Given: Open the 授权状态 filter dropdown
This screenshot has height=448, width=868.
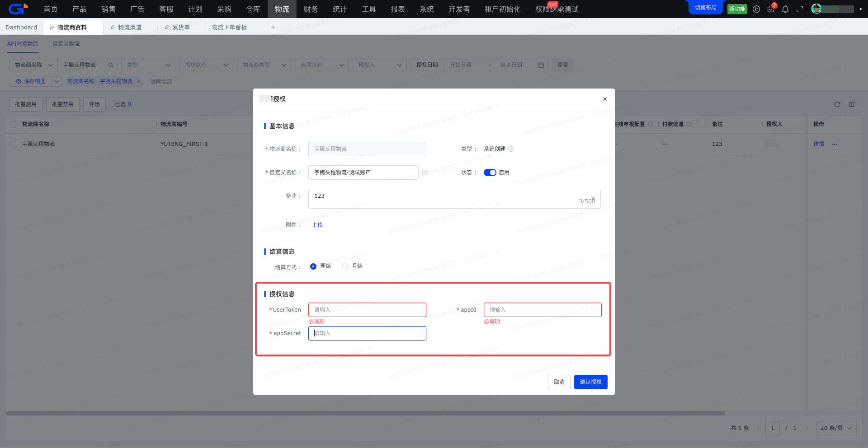Looking at the screenshot, I should (206, 65).
